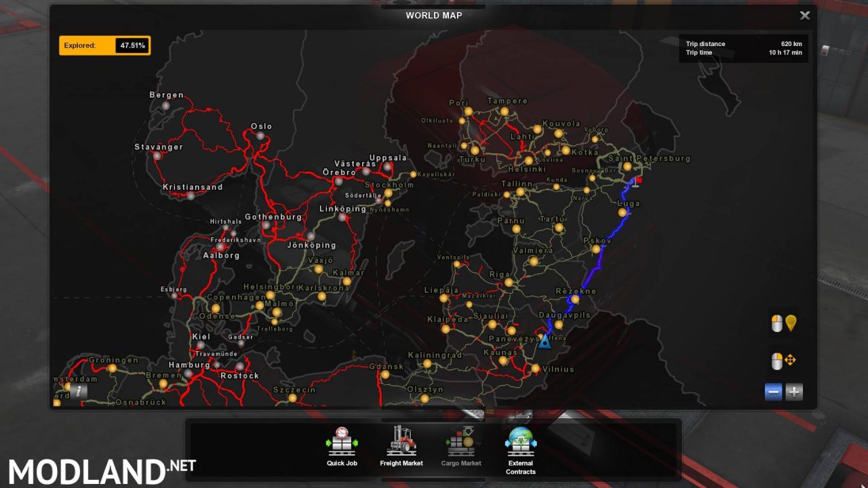This screenshot has width=868, height=488.
Task: Click the mouse waypoint pin hint icon
Action: pyautogui.click(x=784, y=324)
